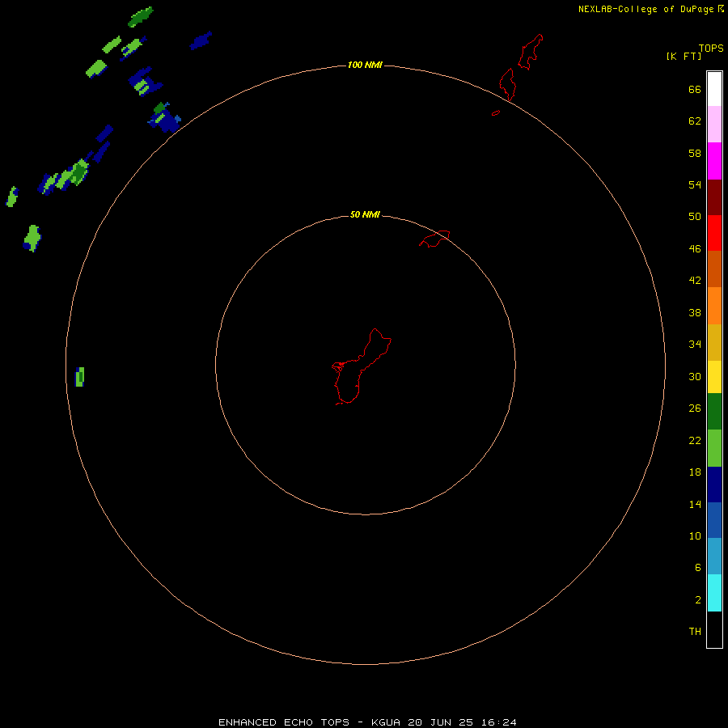Viewport: 728px width, 728px height.
Task: Click the tiny Aguijan islet outline
Action: (496, 112)
